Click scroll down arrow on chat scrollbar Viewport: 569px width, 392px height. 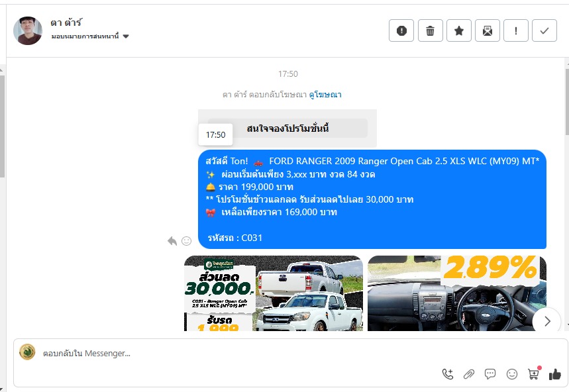point(567,325)
